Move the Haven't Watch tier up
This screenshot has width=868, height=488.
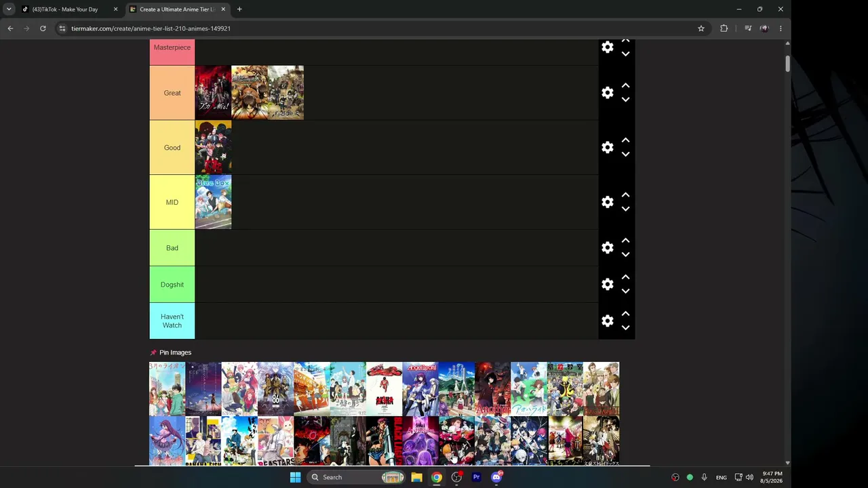626,314
